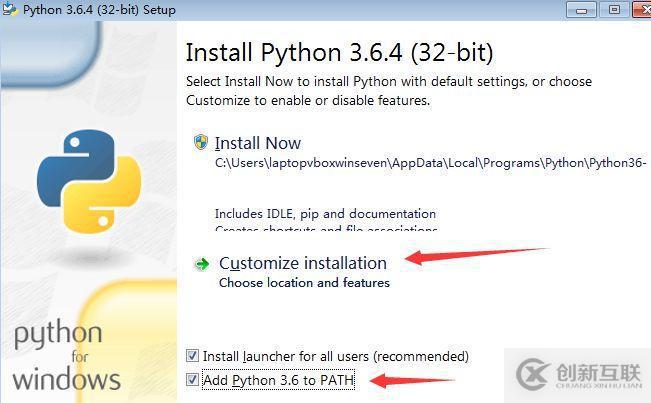The height and width of the screenshot is (403, 651).
Task: Open the Customize installation option
Action: [x=302, y=263]
